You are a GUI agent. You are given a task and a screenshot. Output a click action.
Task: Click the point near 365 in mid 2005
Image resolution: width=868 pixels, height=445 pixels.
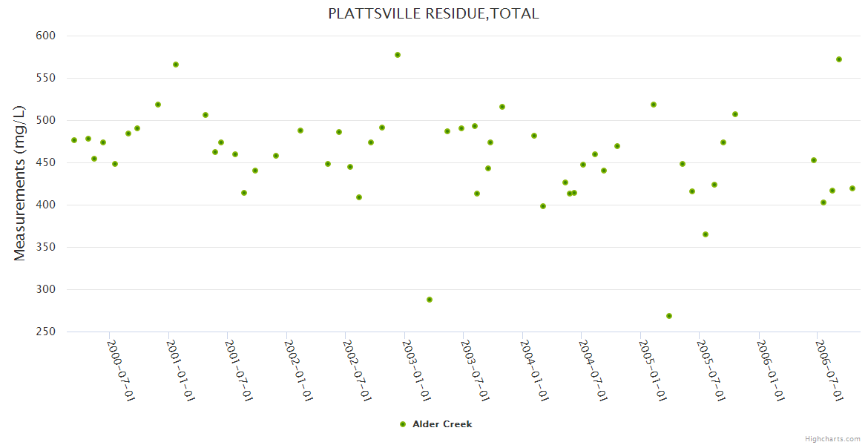tap(706, 234)
